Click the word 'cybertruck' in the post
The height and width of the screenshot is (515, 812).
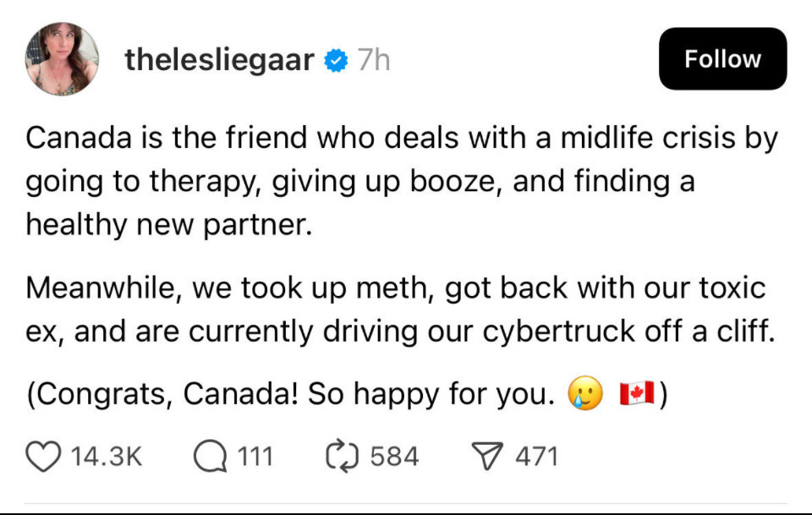[x=558, y=331]
